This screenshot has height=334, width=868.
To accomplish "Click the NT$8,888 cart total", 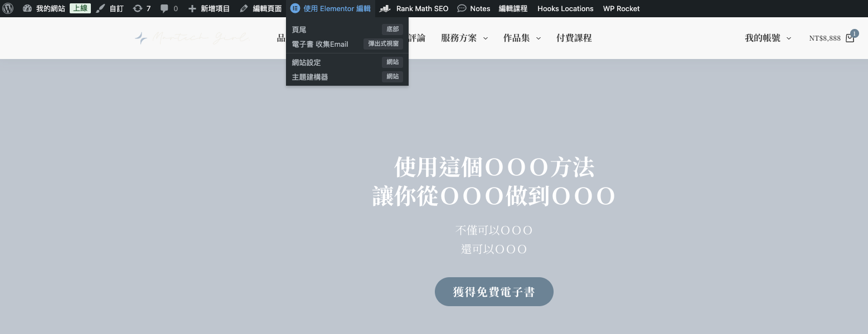I will pyautogui.click(x=825, y=38).
